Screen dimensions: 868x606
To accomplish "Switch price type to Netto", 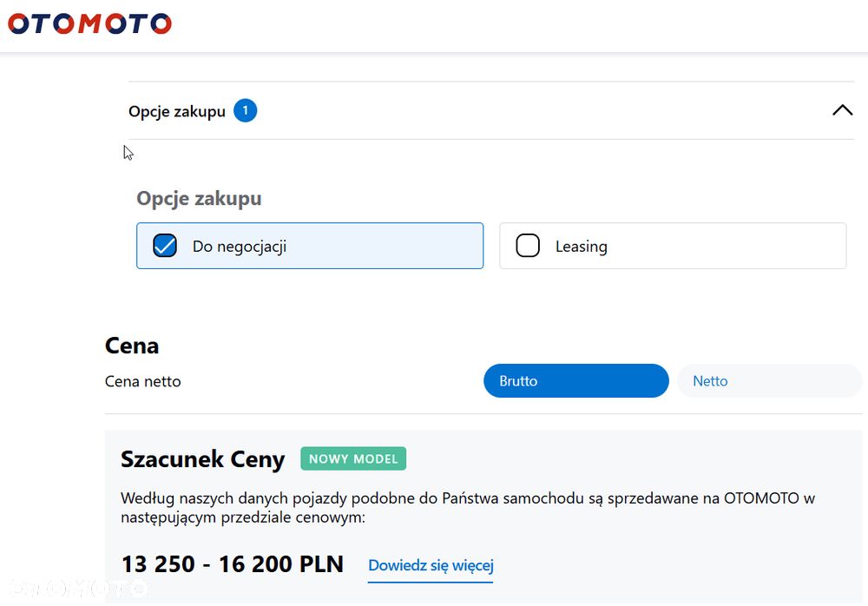I will (768, 381).
